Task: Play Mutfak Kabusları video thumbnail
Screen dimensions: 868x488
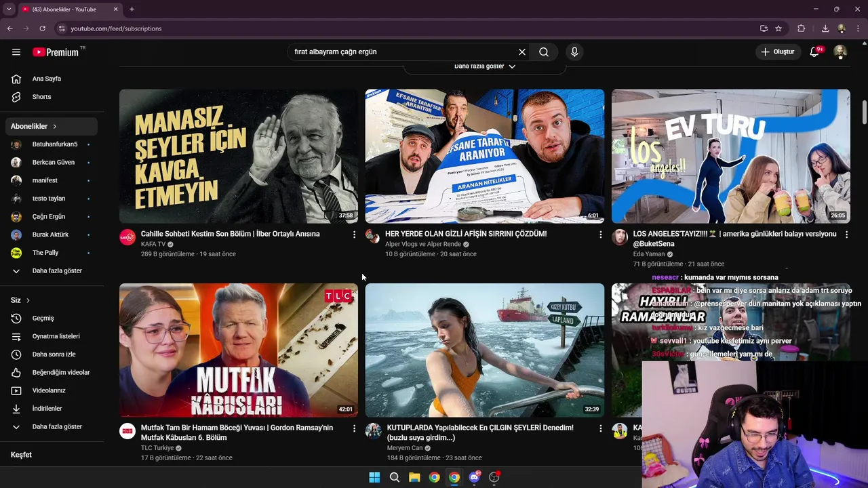Action: click(x=239, y=350)
